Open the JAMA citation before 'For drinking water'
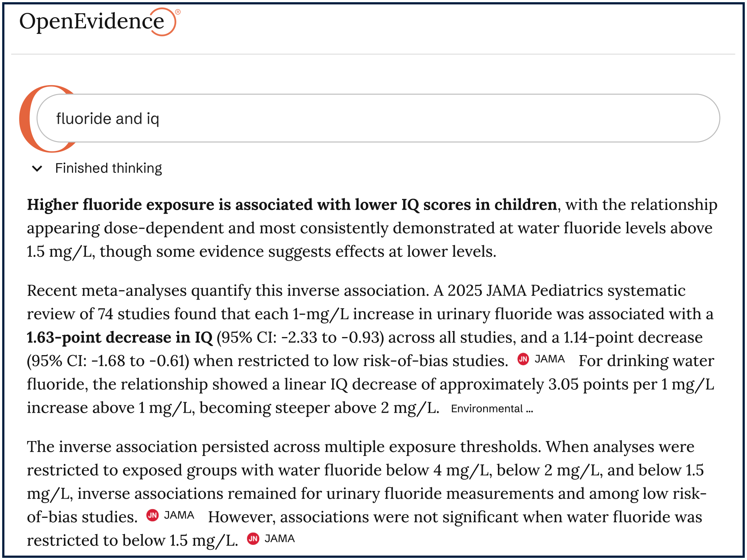747x560 pixels. click(x=549, y=359)
